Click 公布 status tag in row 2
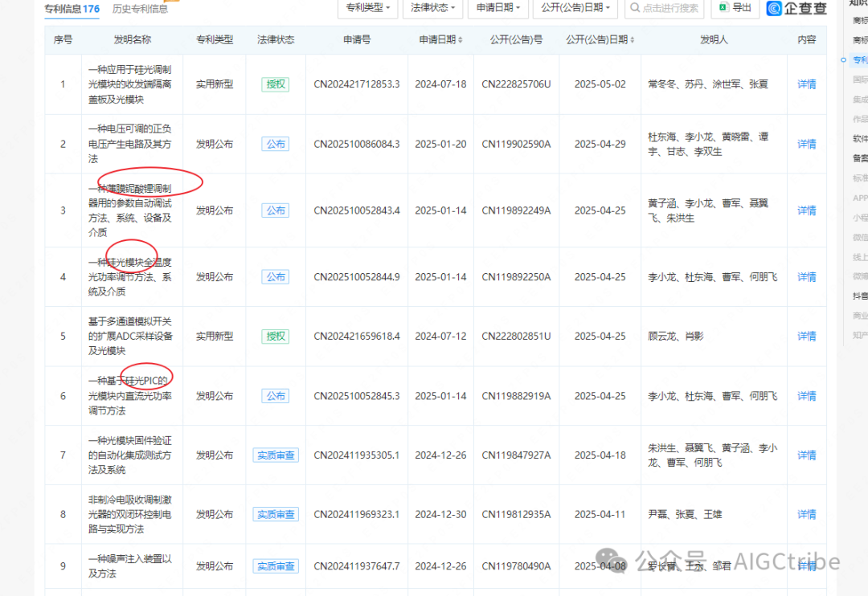868x596 pixels. (x=276, y=144)
